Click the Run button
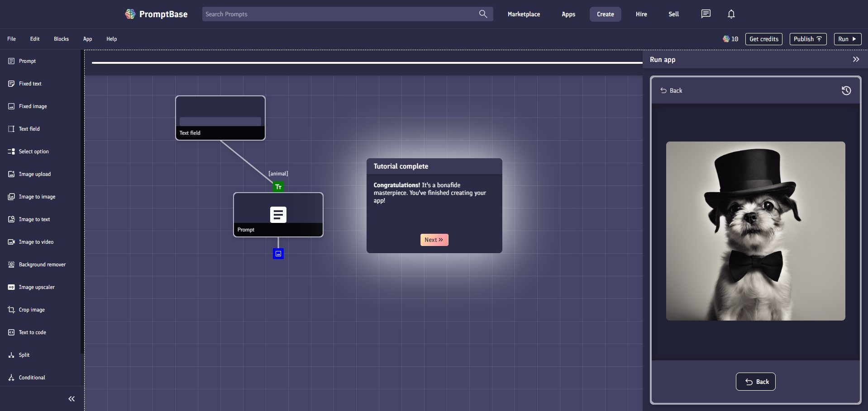 coord(847,39)
